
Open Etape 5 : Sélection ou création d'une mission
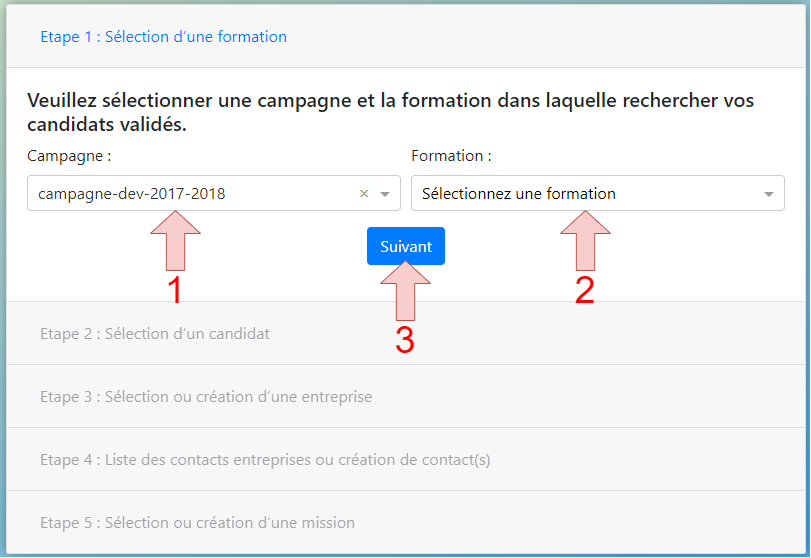click(198, 523)
